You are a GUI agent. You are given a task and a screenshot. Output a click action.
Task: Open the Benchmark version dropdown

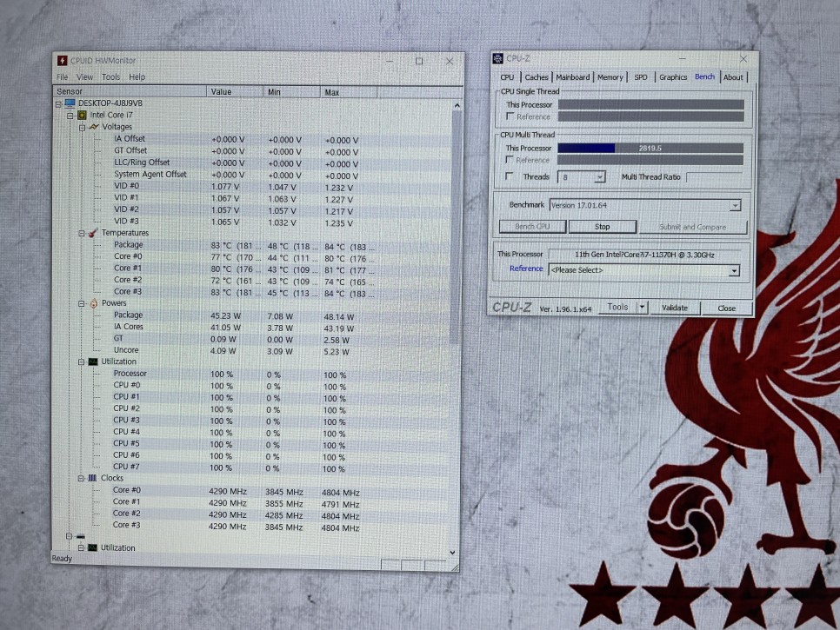[x=735, y=205]
